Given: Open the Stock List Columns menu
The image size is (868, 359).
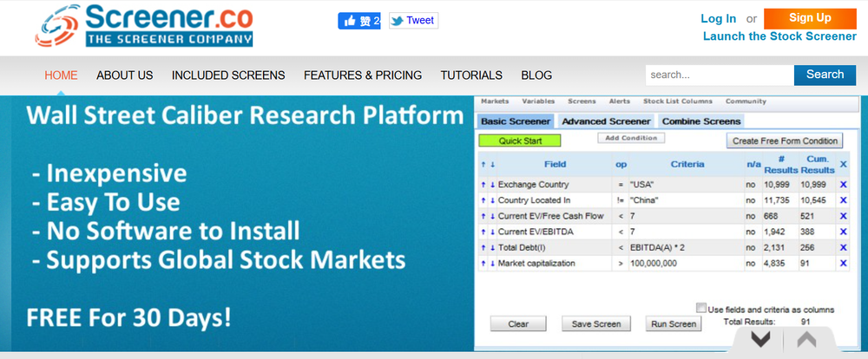Looking at the screenshot, I should 678,101.
